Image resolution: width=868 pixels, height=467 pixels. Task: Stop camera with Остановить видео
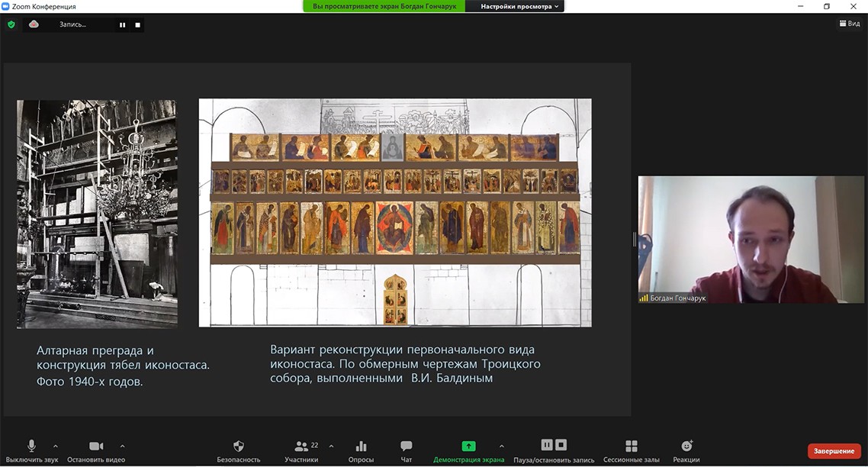pyautogui.click(x=96, y=451)
